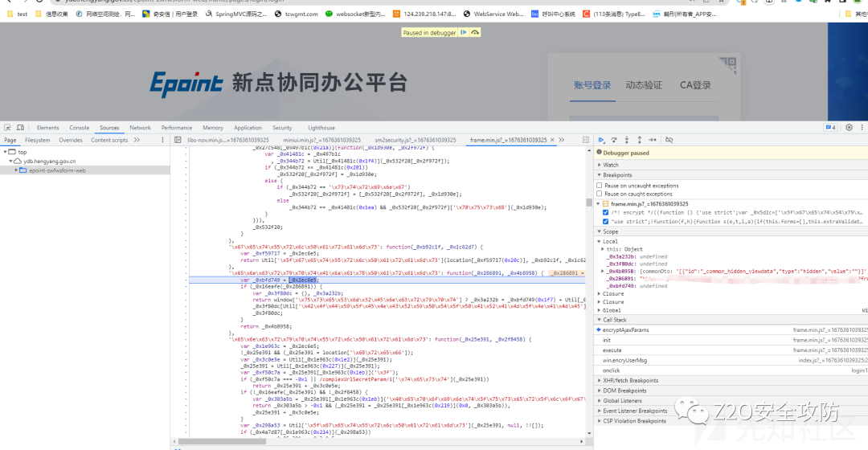Open navigator pane three-dot menu
868x450 pixels.
coord(162,140)
